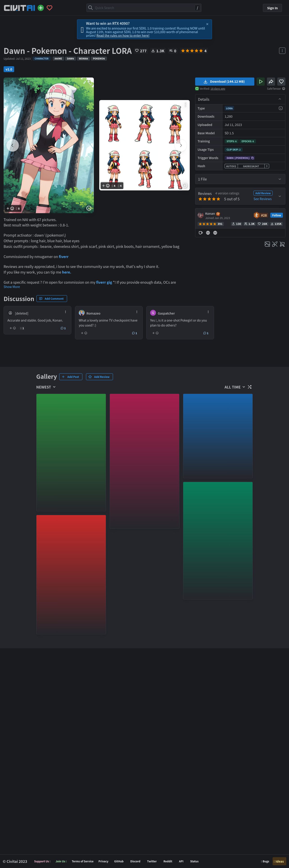Open the '18 days ago' verified link
The height and width of the screenshot is (868, 289).
pyautogui.click(x=218, y=89)
